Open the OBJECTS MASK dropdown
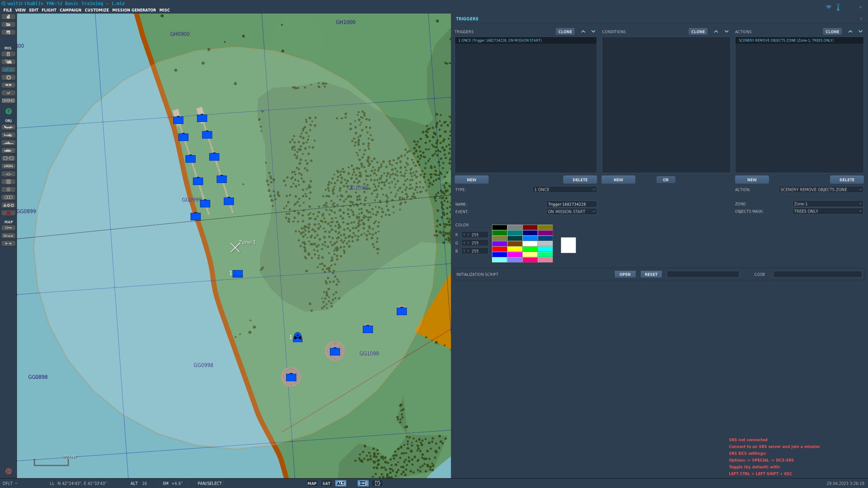Image resolution: width=868 pixels, height=488 pixels. (x=828, y=211)
